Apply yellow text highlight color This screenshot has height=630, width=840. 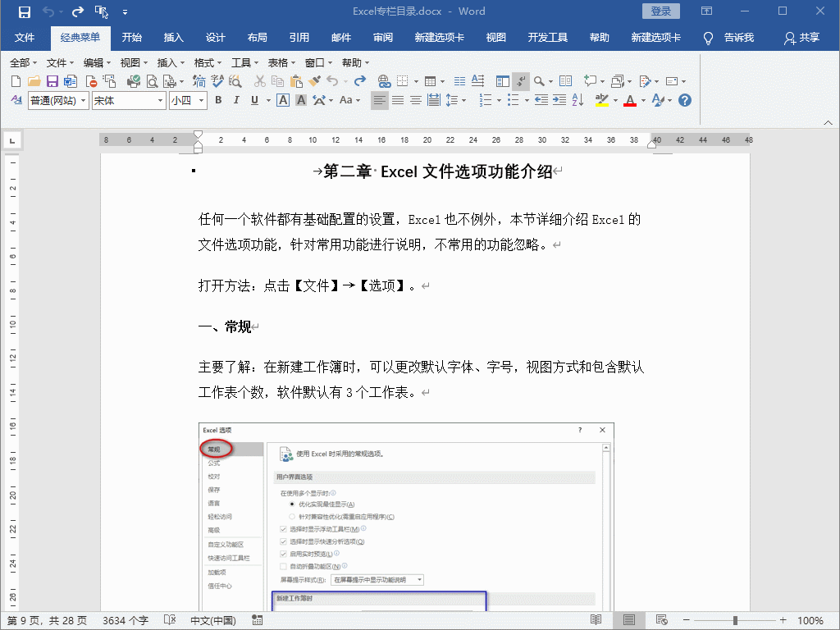click(x=601, y=100)
